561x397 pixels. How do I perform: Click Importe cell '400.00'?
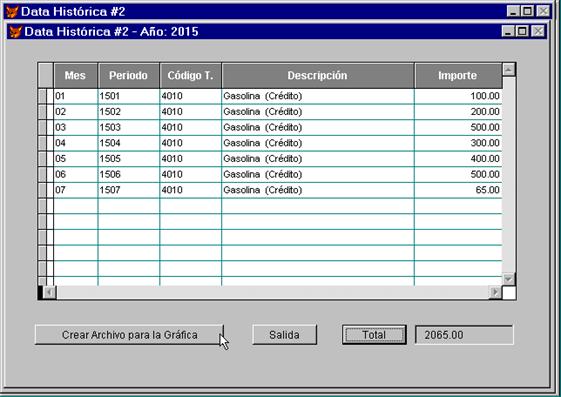click(458, 159)
